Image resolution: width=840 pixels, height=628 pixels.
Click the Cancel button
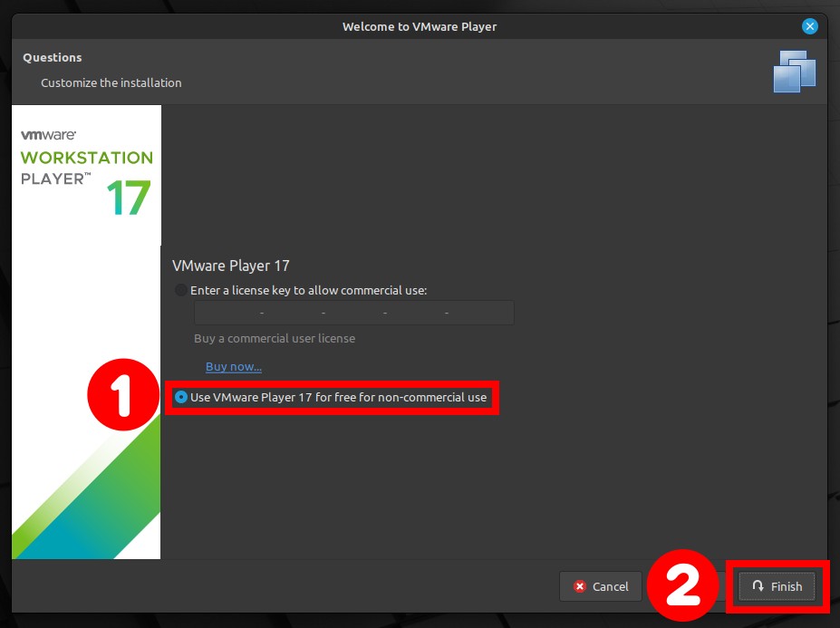[x=601, y=586]
